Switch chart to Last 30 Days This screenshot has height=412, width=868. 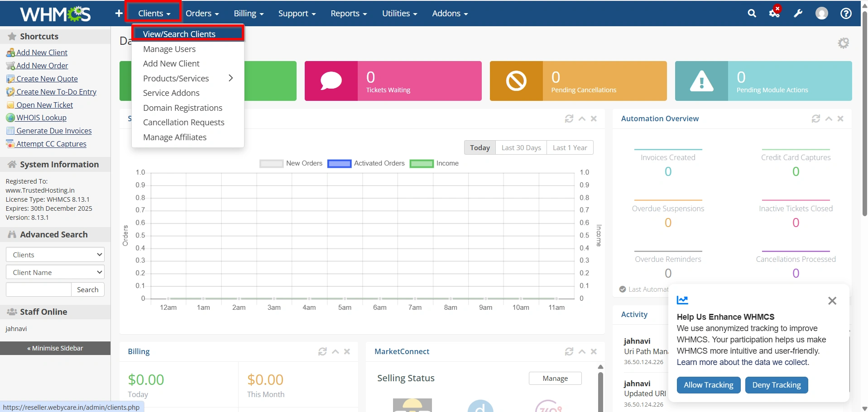pyautogui.click(x=521, y=147)
